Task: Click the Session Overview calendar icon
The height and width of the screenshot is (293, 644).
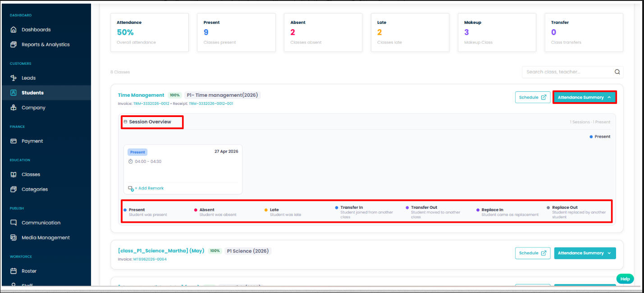Action: click(x=125, y=122)
